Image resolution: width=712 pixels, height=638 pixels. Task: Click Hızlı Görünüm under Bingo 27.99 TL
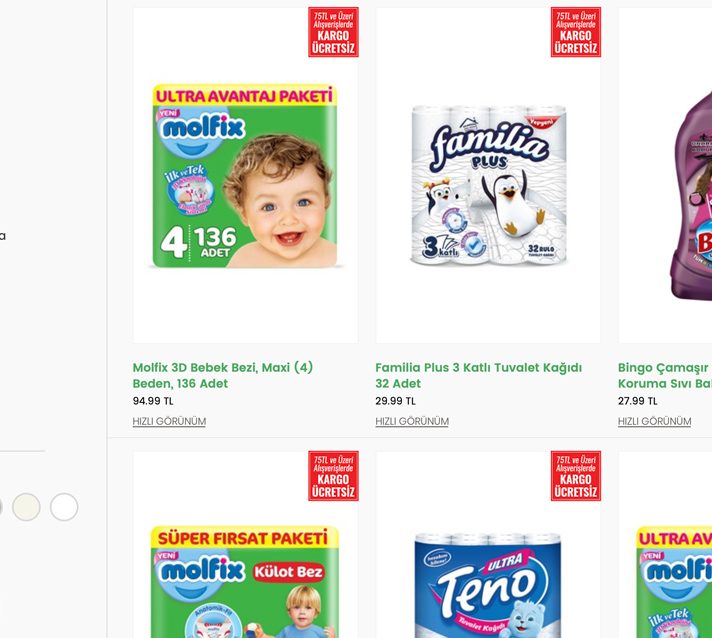click(x=654, y=421)
